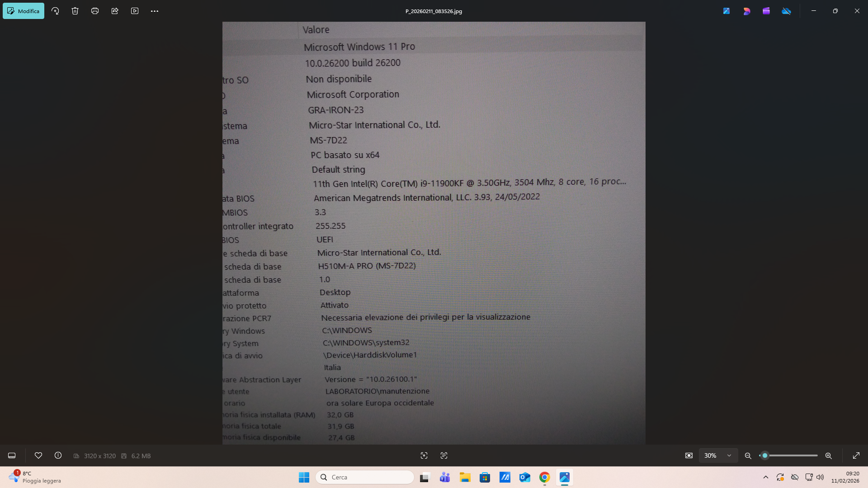Click the fit-to-window icon
Image resolution: width=868 pixels, height=488 pixels.
coord(689,455)
